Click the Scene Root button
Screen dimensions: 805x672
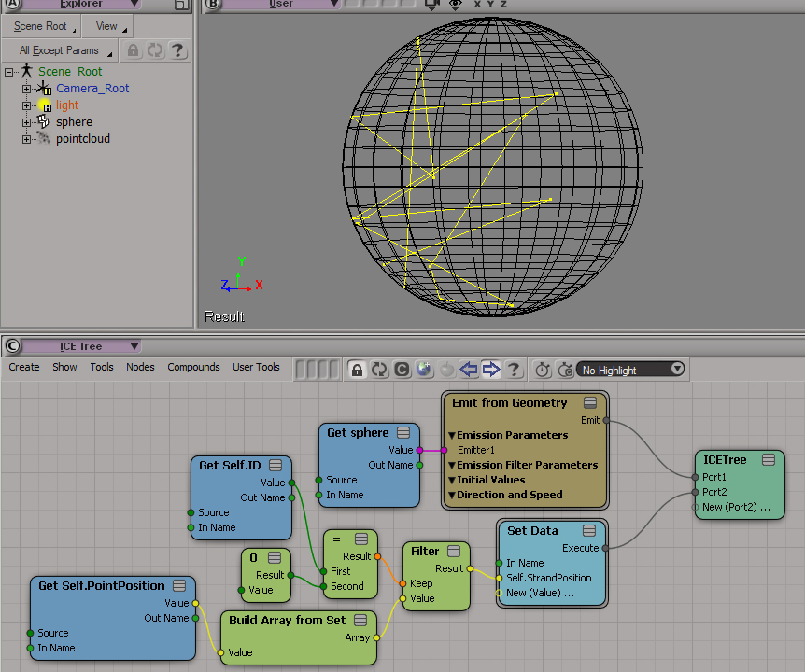tap(41, 26)
